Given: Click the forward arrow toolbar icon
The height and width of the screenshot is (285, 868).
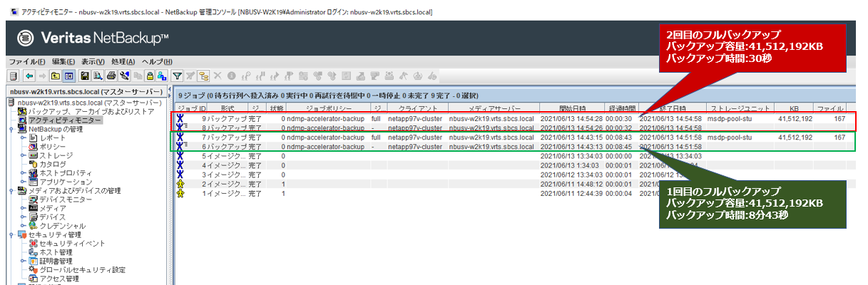Looking at the screenshot, I should pyautogui.click(x=42, y=76).
